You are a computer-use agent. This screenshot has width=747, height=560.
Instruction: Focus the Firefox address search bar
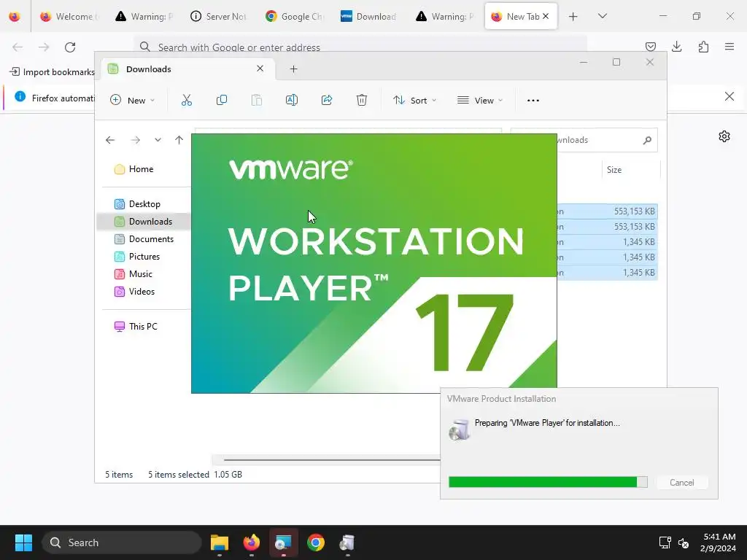tap(360, 47)
